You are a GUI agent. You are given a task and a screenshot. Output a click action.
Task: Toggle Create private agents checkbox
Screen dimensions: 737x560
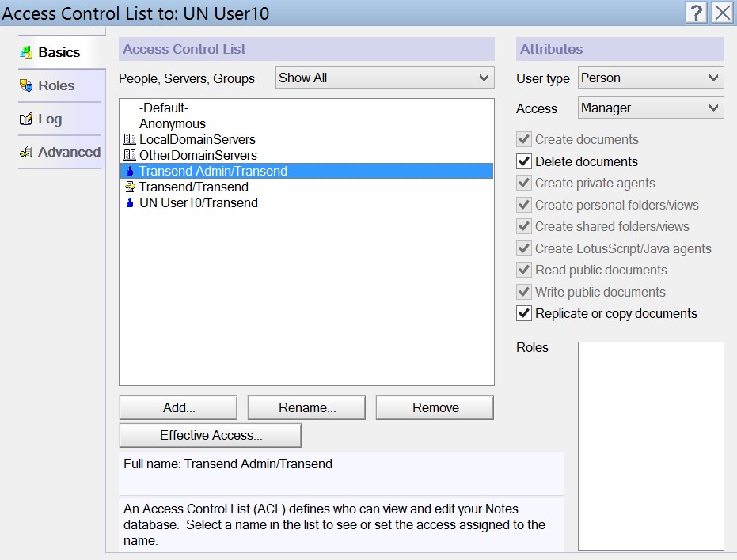[x=523, y=183]
